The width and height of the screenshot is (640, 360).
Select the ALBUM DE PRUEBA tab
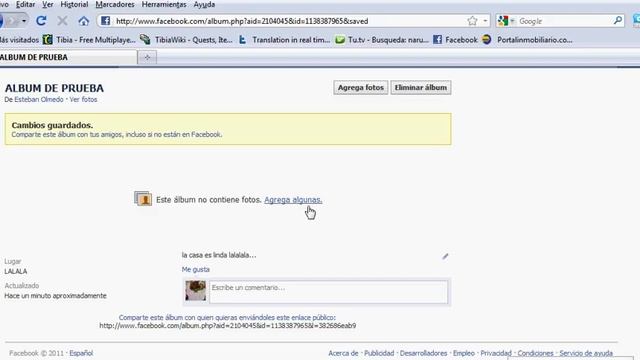67,58
